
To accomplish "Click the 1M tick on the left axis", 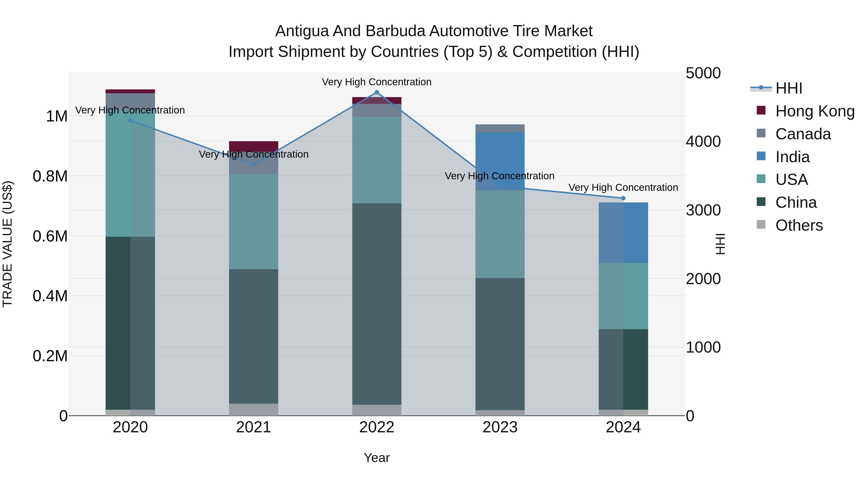I will (57, 117).
